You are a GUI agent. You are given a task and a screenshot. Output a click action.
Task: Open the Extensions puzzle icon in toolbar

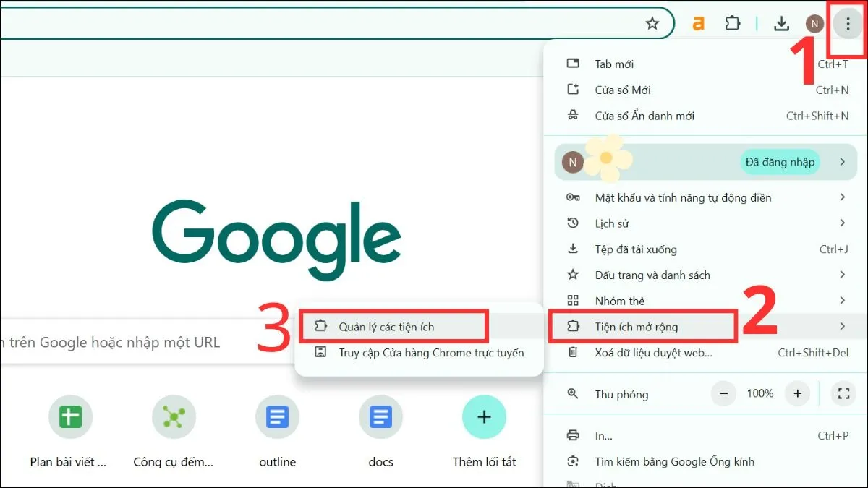(x=733, y=24)
